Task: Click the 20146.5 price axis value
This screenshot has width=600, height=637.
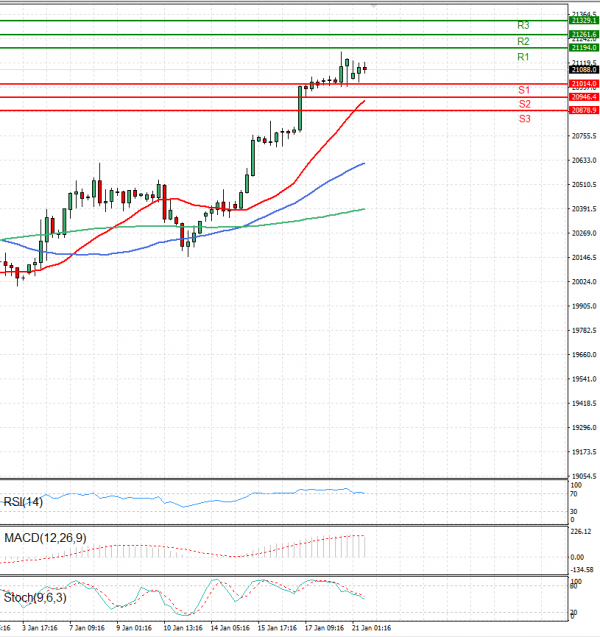Action: [x=584, y=258]
